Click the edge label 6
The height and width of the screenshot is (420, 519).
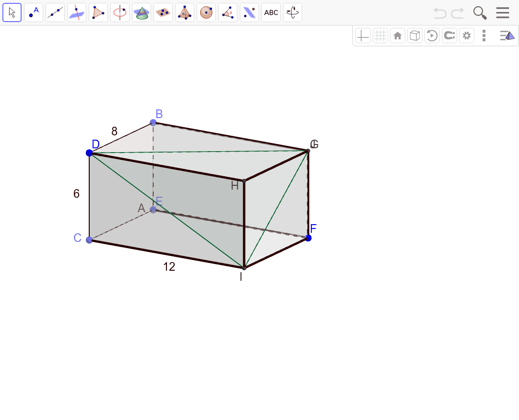76,193
